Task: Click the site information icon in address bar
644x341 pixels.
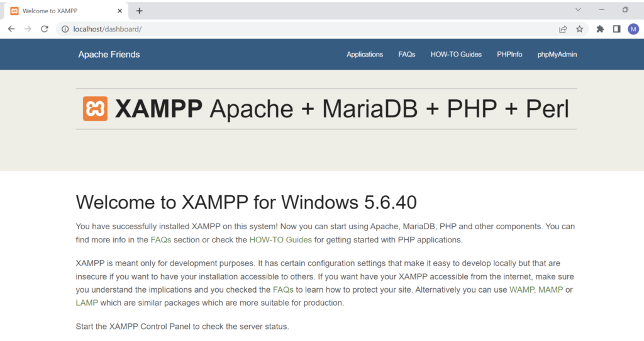Action: click(x=65, y=29)
